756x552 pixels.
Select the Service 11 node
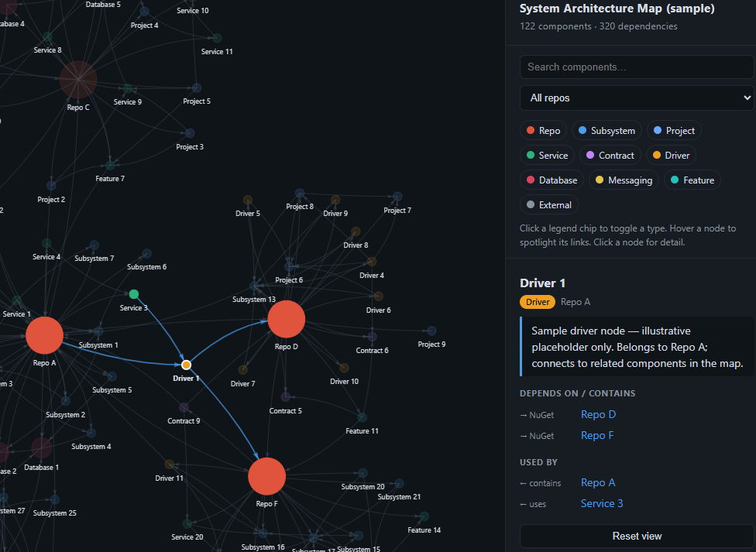(x=217, y=38)
